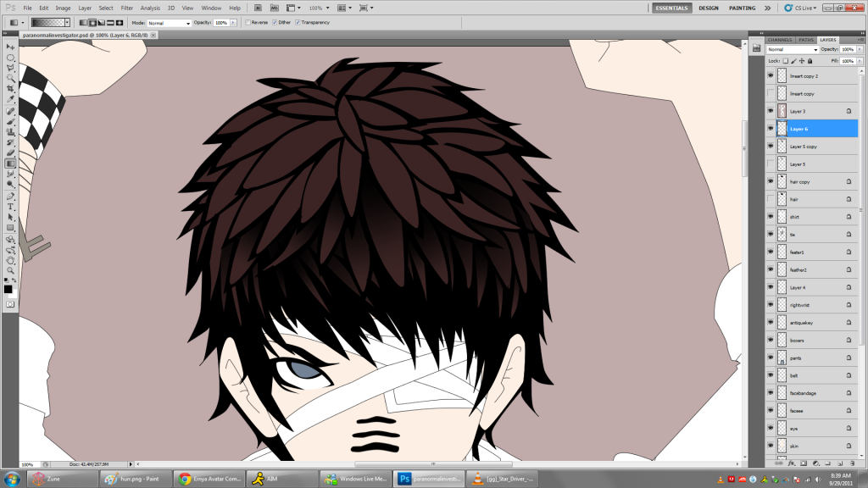This screenshot has width=868, height=488.
Task: Uncheck the Dither option
Action: (273, 23)
